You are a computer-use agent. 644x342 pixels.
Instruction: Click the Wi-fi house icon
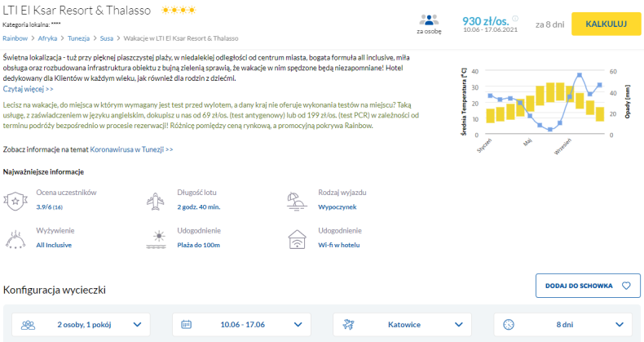pos(297,240)
